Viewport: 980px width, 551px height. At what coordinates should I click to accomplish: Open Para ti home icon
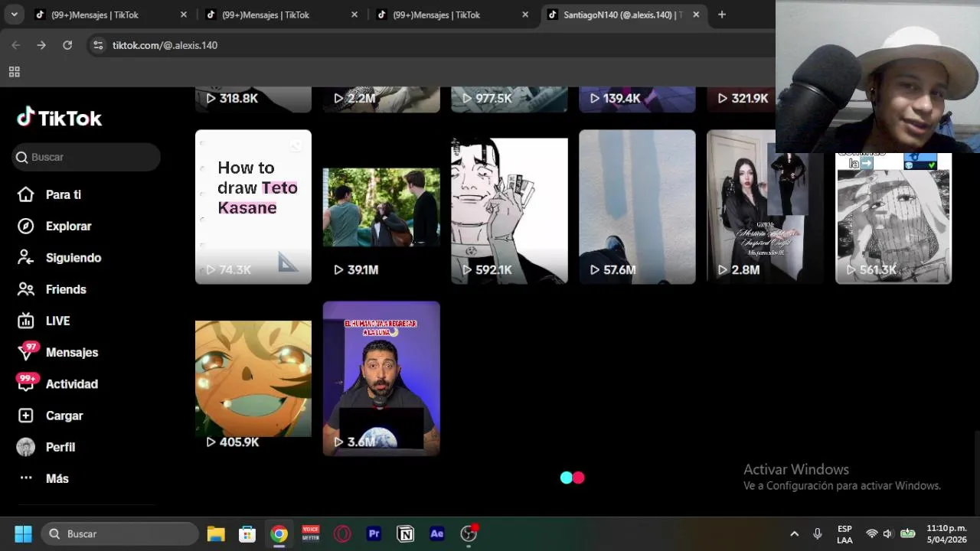click(x=26, y=194)
